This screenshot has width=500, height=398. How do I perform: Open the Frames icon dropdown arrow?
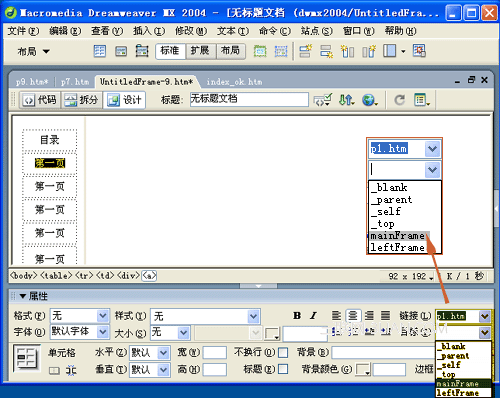[403, 51]
